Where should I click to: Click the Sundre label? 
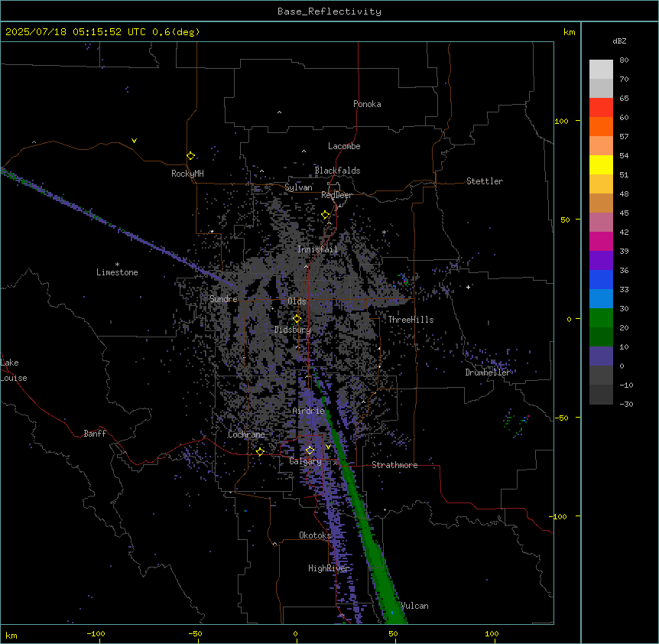pyautogui.click(x=223, y=299)
